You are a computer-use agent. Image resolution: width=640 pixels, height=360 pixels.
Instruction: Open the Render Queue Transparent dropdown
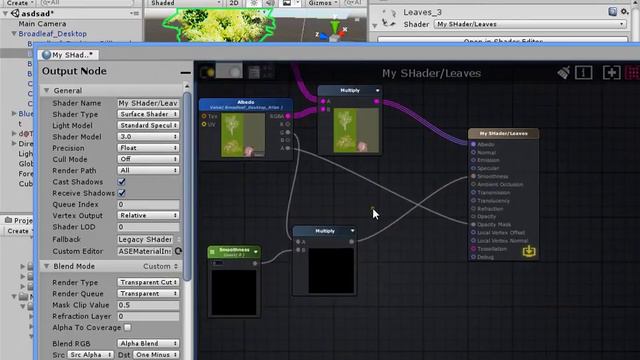(148, 293)
